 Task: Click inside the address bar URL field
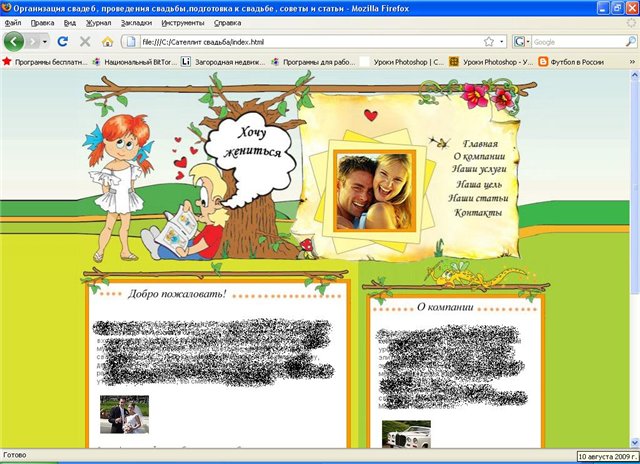tap(300, 42)
